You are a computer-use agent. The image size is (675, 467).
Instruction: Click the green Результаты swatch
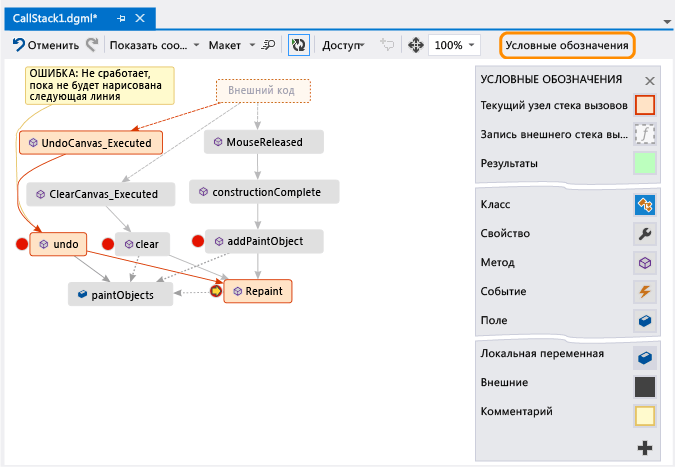(644, 163)
